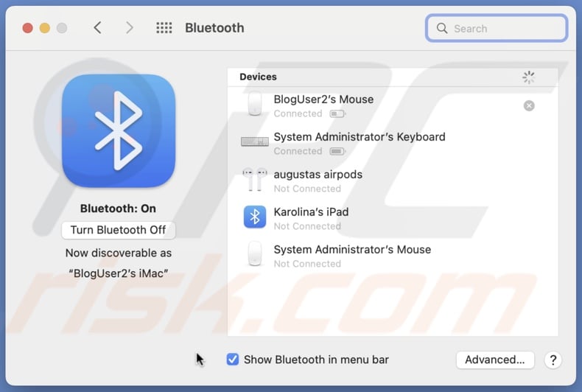Click Show Bluetooth in menu bar label
582x392 pixels.
click(x=316, y=360)
